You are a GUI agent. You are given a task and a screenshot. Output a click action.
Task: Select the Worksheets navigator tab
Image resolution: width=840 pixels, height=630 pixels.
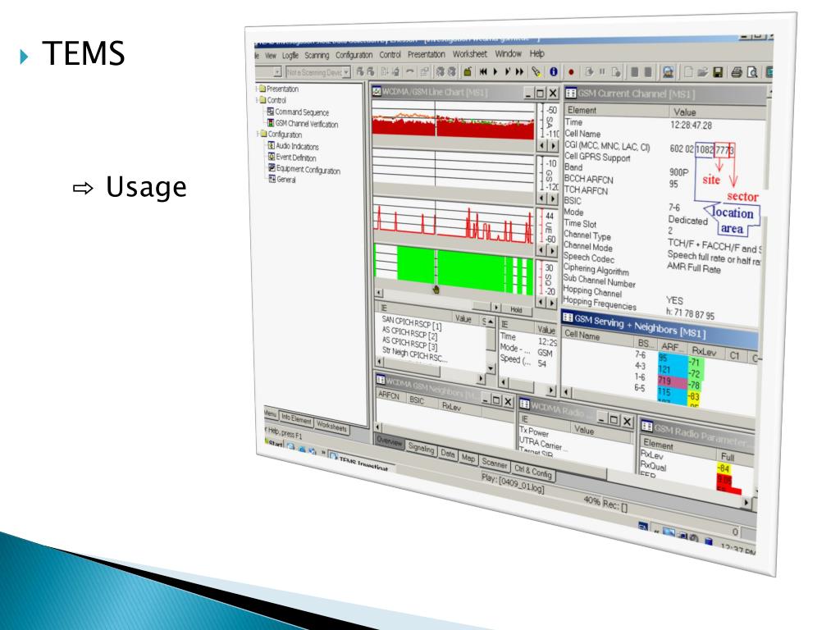point(331,426)
